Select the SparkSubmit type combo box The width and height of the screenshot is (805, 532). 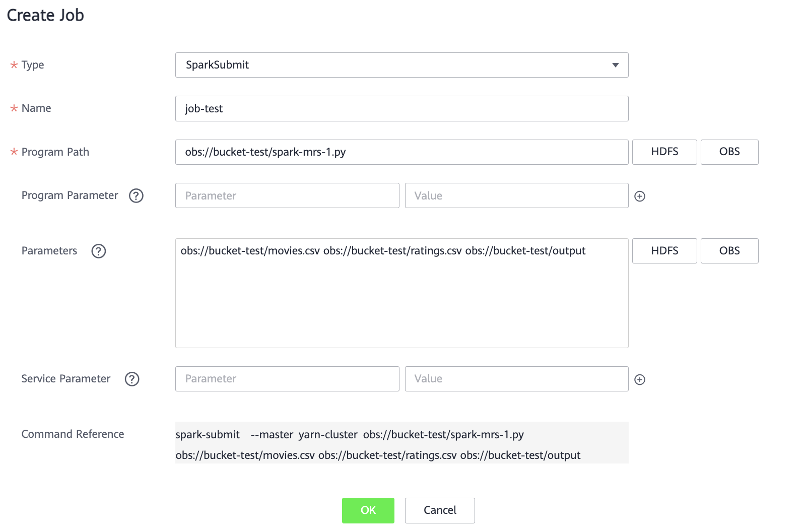coord(393,65)
